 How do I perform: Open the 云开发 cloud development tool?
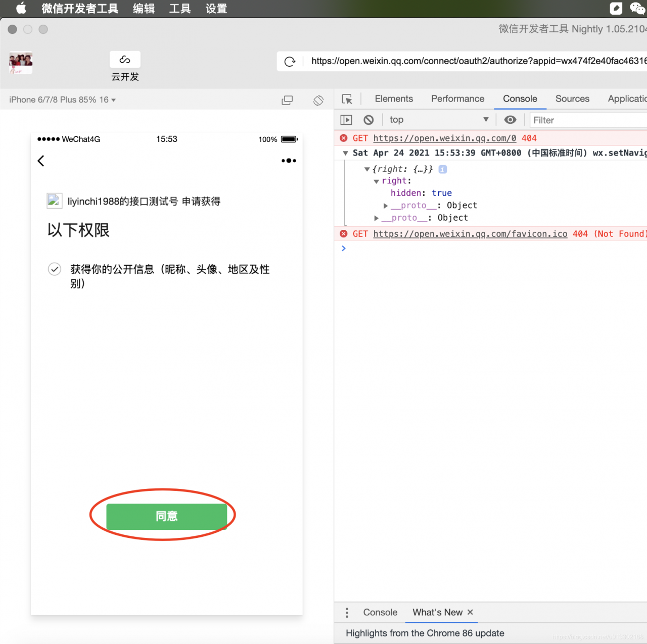click(125, 67)
